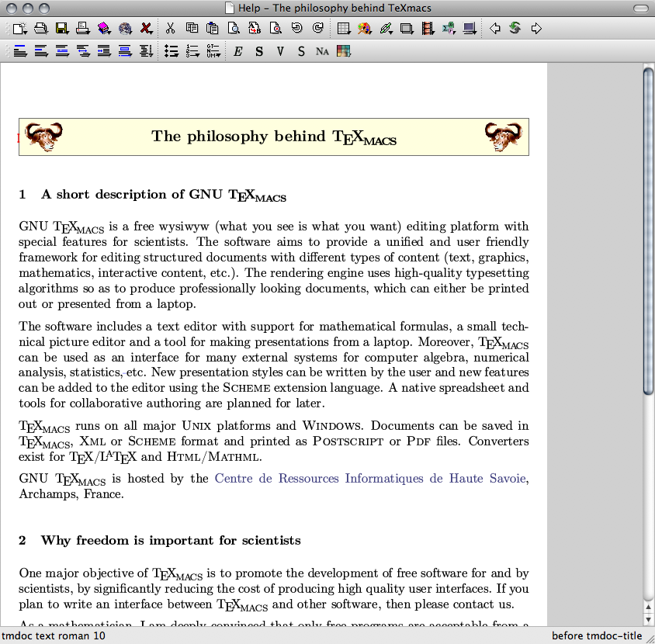
Task: Open the document style books icon
Action: 104,29
